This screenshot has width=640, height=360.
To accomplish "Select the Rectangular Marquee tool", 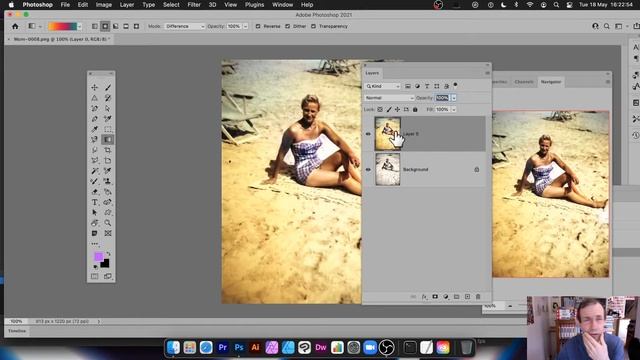I will 108,129.
